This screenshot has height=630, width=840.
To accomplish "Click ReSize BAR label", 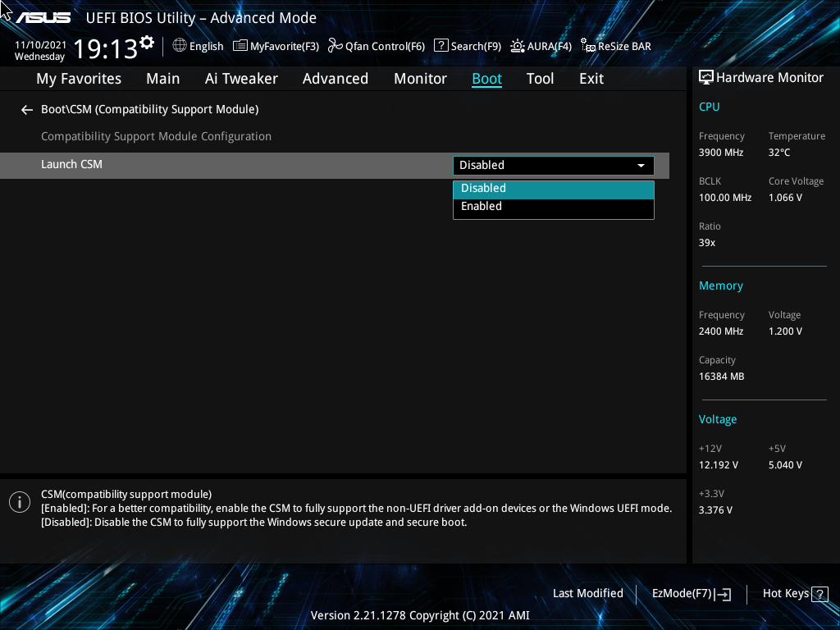I will tap(624, 47).
